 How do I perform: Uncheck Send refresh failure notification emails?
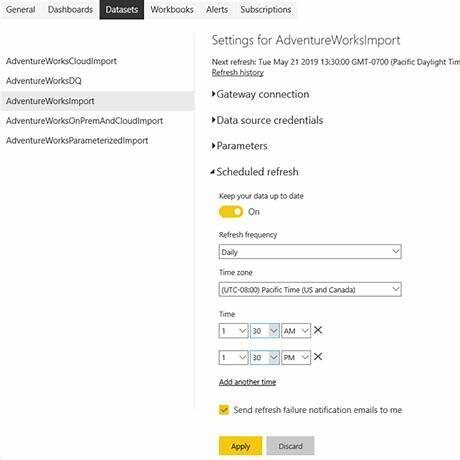tap(224, 410)
